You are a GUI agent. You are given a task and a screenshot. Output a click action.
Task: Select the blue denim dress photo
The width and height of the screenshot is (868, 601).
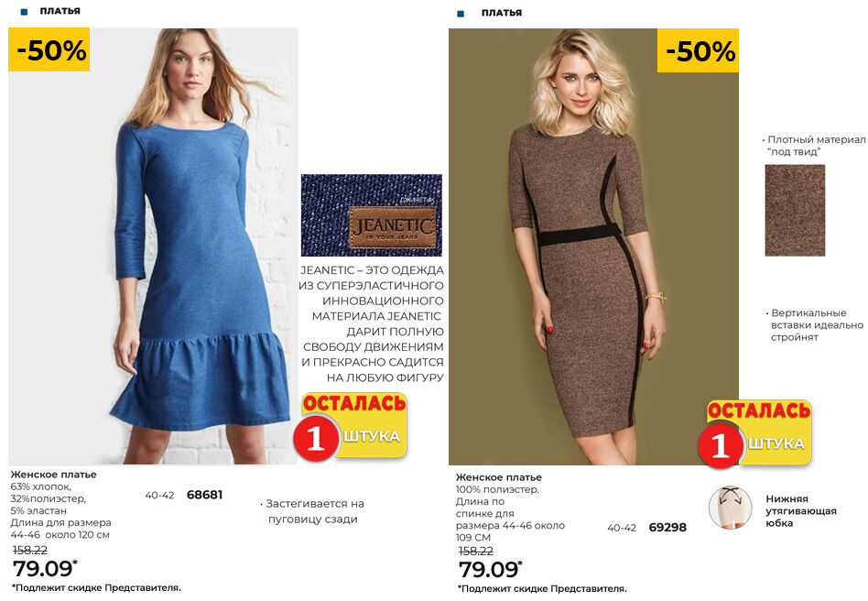153,246
